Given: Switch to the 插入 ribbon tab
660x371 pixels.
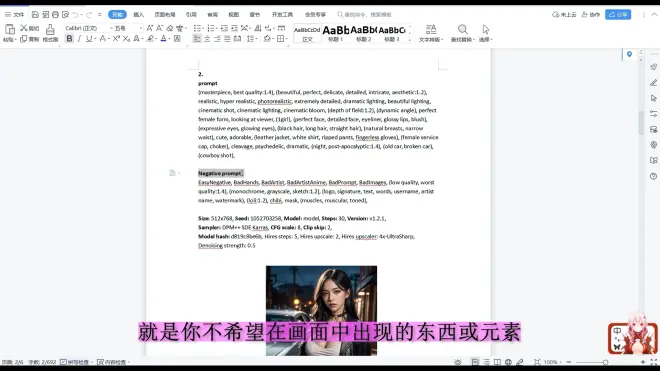Looking at the screenshot, I should [138, 15].
